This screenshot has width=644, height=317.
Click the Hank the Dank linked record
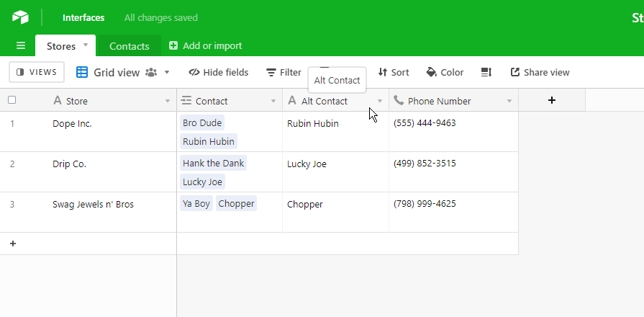(213, 163)
